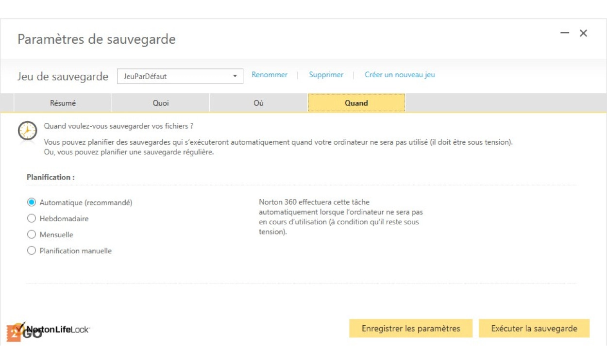
Task: Click Créer un nouveau jeu link
Action: click(x=400, y=75)
